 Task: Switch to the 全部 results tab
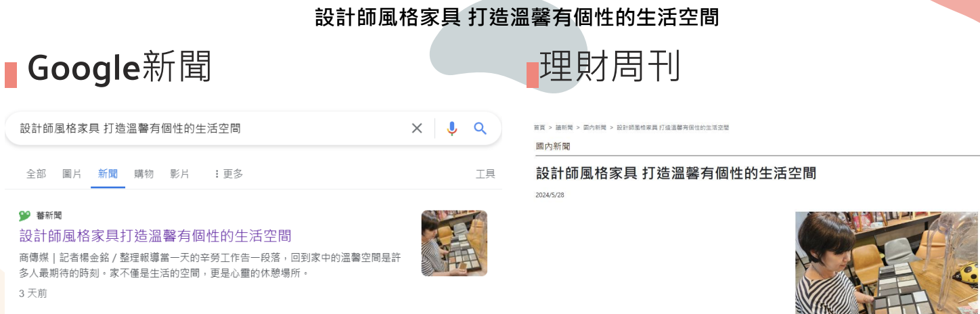coord(36,174)
